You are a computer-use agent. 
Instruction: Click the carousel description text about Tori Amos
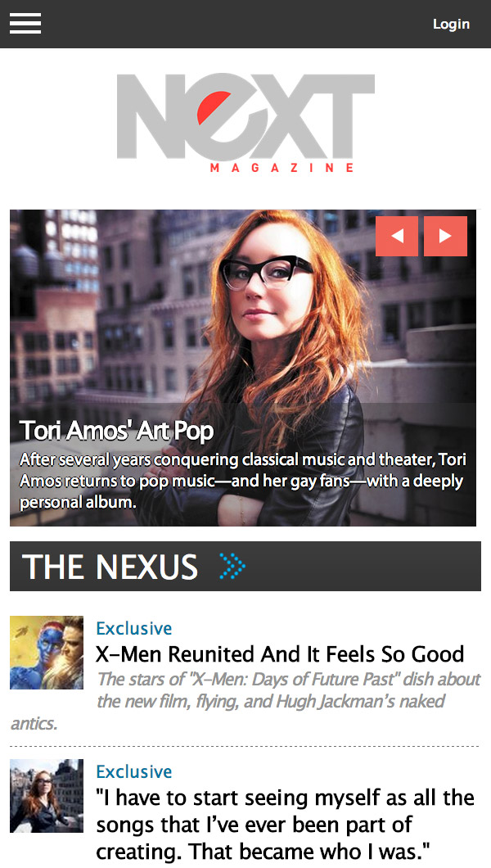[x=243, y=481]
